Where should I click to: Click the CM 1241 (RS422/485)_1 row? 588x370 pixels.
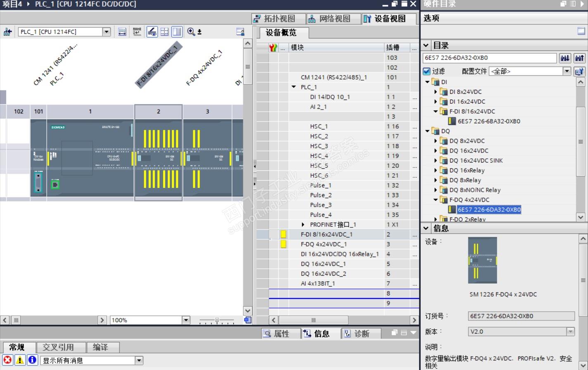(x=338, y=77)
